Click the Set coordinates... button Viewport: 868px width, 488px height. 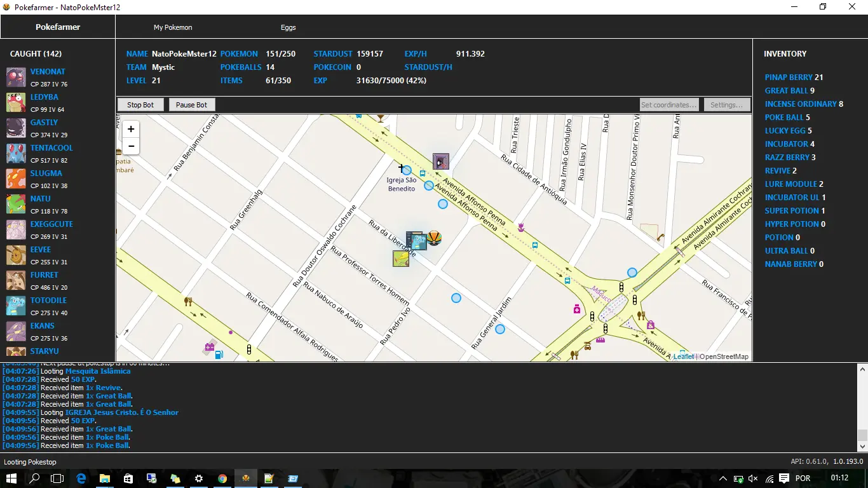point(669,105)
